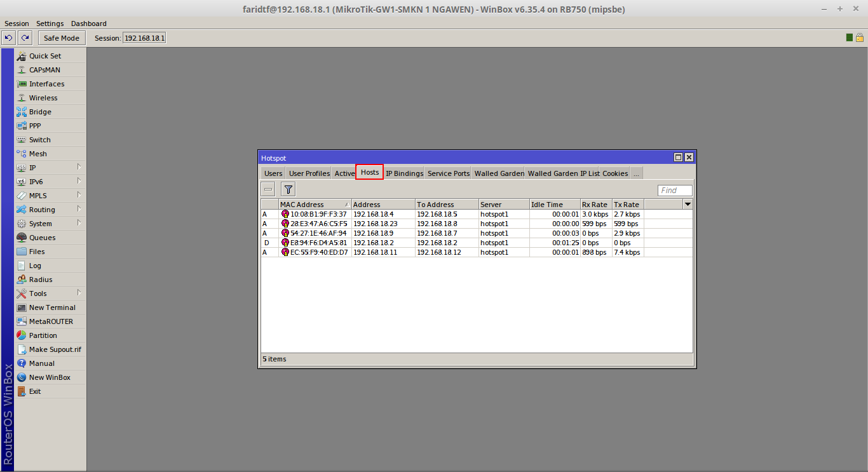Switch to the Service Ports tab

click(449, 173)
